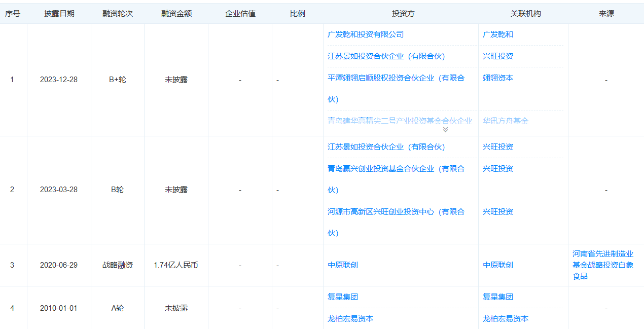Click the 来源 column header

[x=606, y=14]
